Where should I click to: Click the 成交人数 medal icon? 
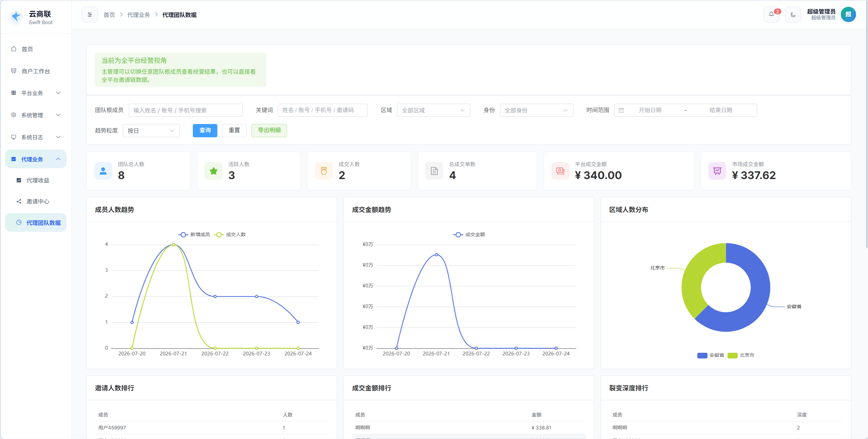point(324,171)
